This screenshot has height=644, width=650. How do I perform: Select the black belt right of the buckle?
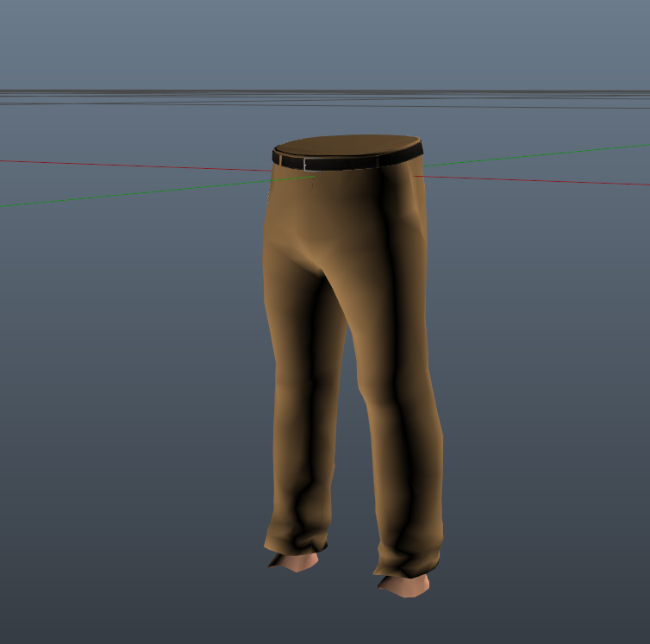(x=362, y=161)
